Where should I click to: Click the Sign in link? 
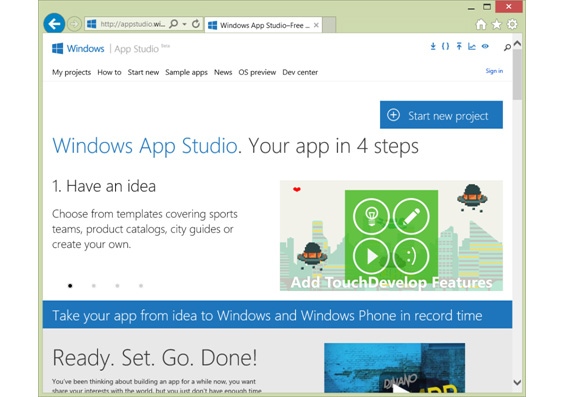(x=494, y=71)
